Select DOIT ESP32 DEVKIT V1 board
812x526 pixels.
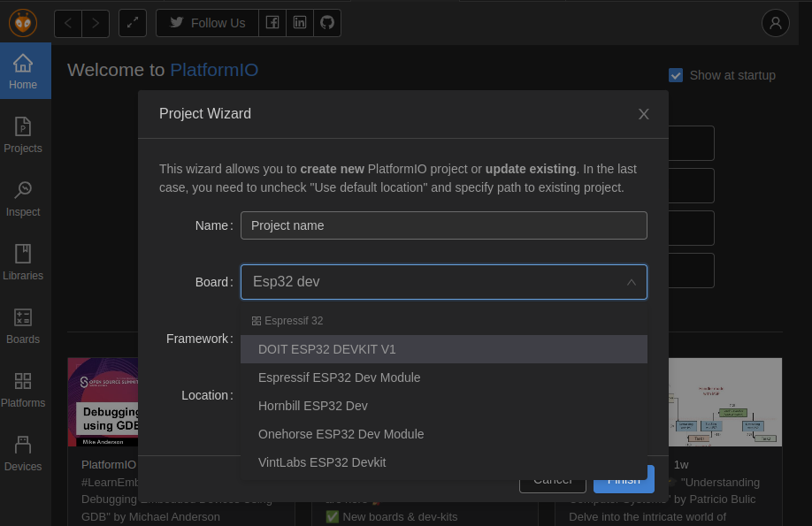[444, 349]
